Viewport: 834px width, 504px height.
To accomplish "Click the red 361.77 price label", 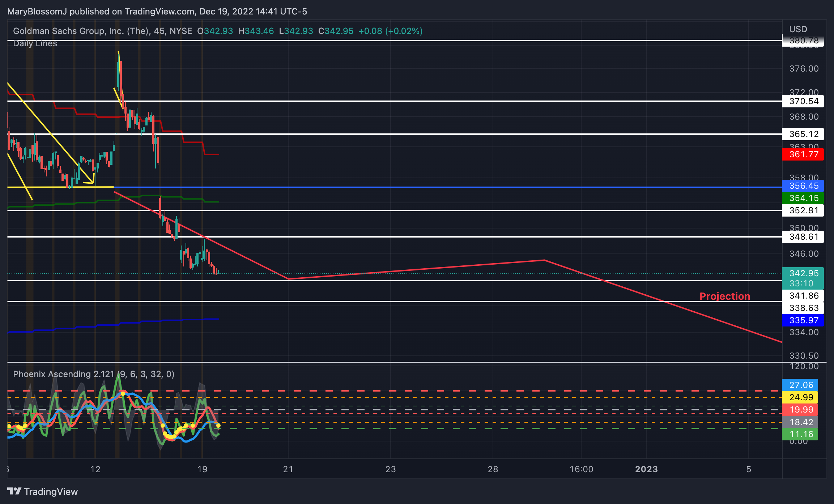I will 803,154.
